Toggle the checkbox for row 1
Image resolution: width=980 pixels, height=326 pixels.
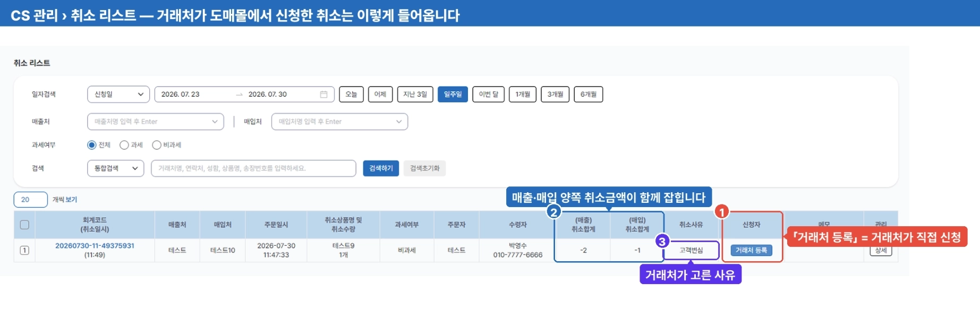point(24,250)
